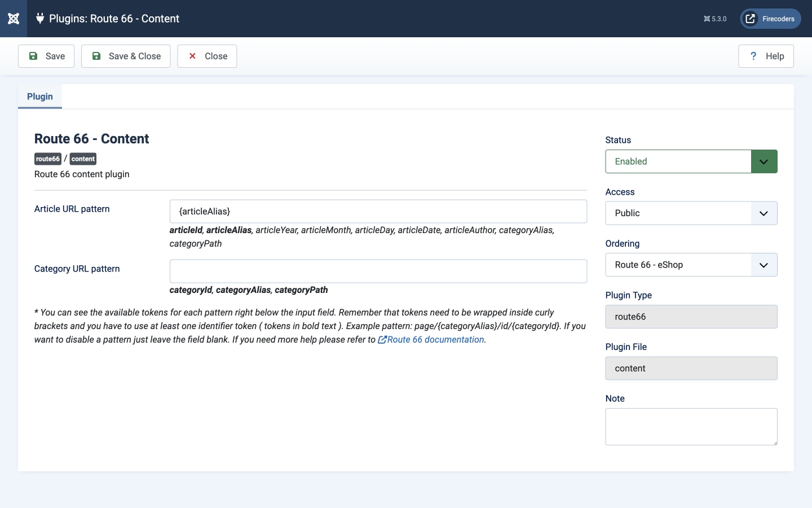Open Firecoders site preview button

pos(770,19)
